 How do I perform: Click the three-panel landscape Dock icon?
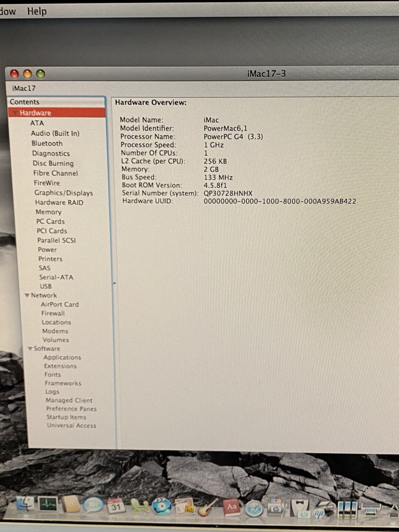[x=347, y=510]
